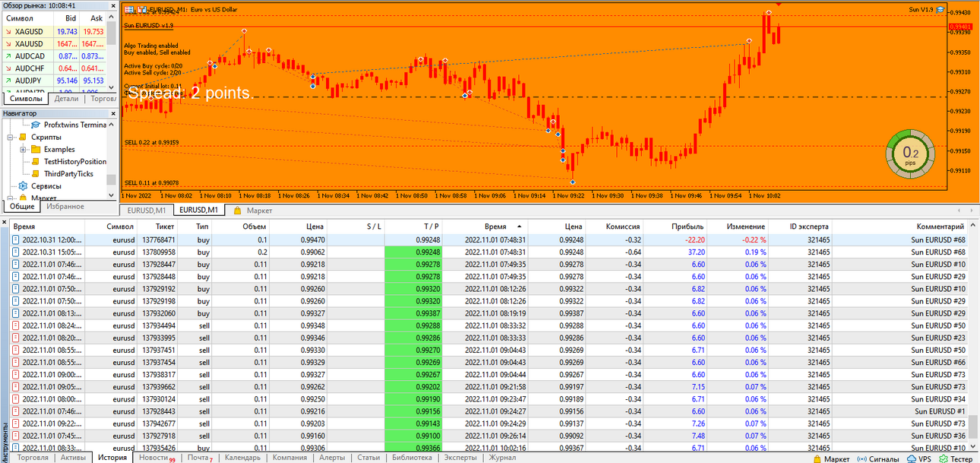Screen dimensions: 980x463
Task: Select the ThirdPartyTicks script icon
Action: click(35, 173)
